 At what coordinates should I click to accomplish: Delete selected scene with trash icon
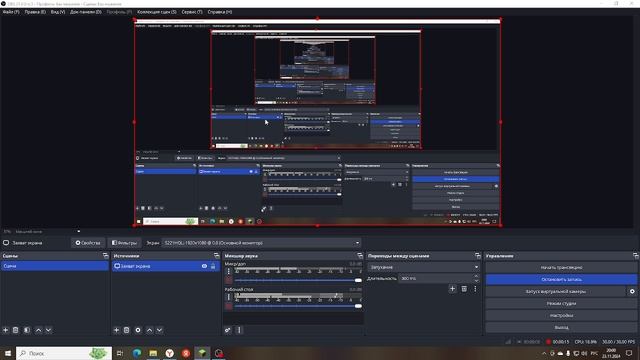click(16, 330)
